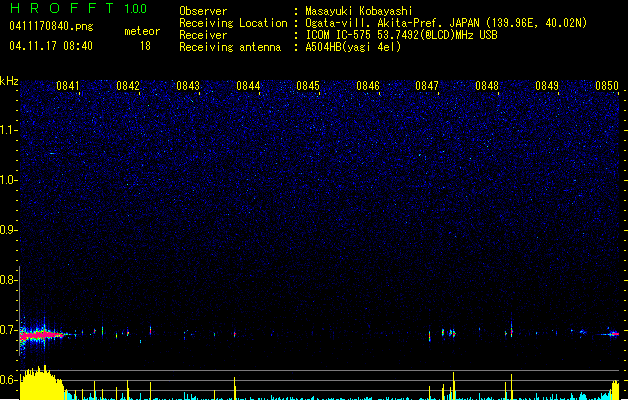Click the 0844 time marker
The height and width of the screenshot is (400, 629).
[x=248, y=86]
